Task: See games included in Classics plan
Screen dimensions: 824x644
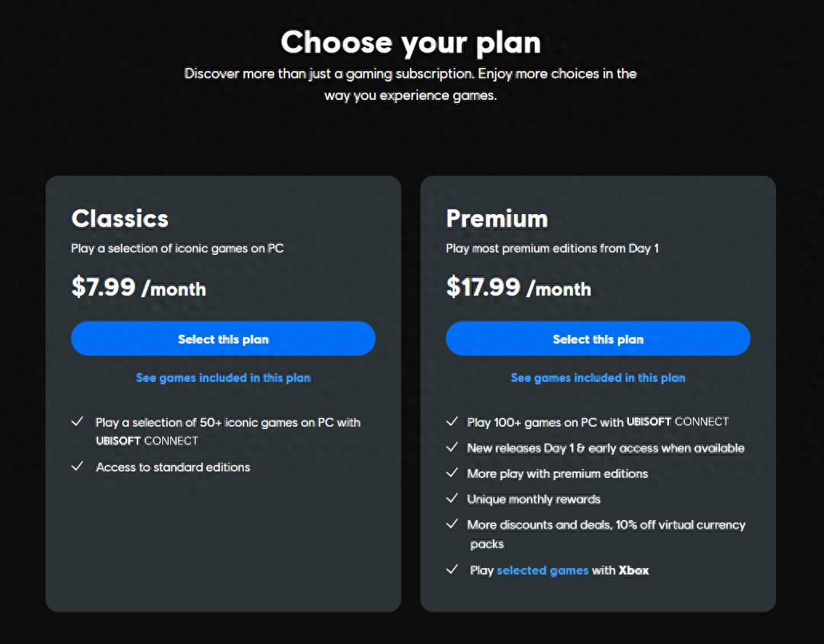Action: click(223, 378)
